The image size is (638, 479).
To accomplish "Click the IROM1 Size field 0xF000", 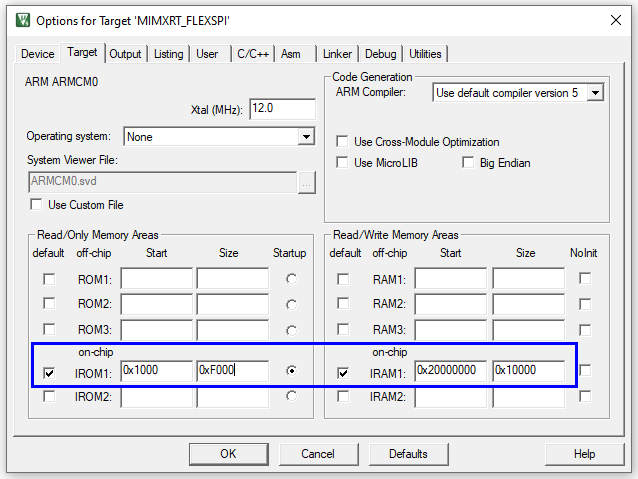I will coord(233,370).
